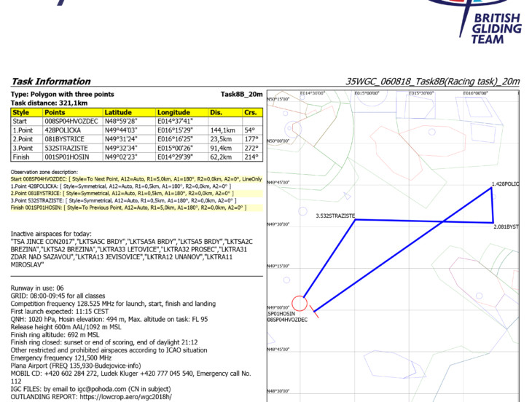Screen dimensions: 532x402
Task: Click the red start circle on map
Action: 299,304
